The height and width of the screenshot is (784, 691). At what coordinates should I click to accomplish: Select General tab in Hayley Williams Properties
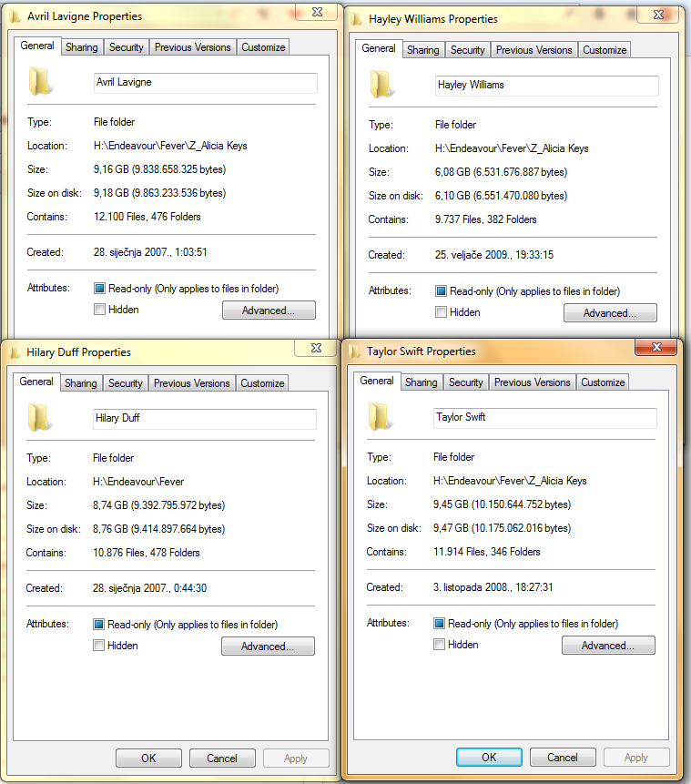pyautogui.click(x=379, y=48)
